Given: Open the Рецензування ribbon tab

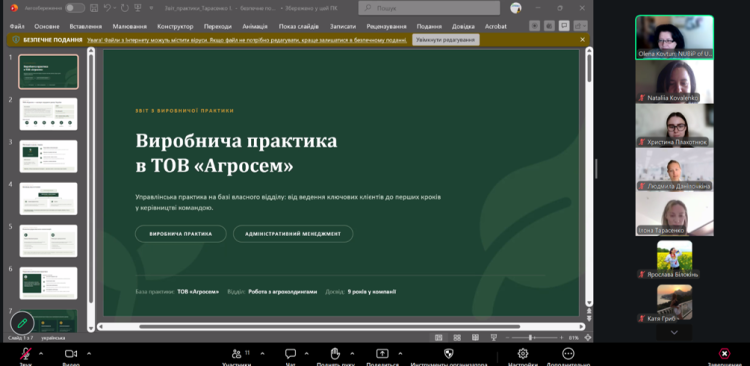Looking at the screenshot, I should click(x=386, y=26).
